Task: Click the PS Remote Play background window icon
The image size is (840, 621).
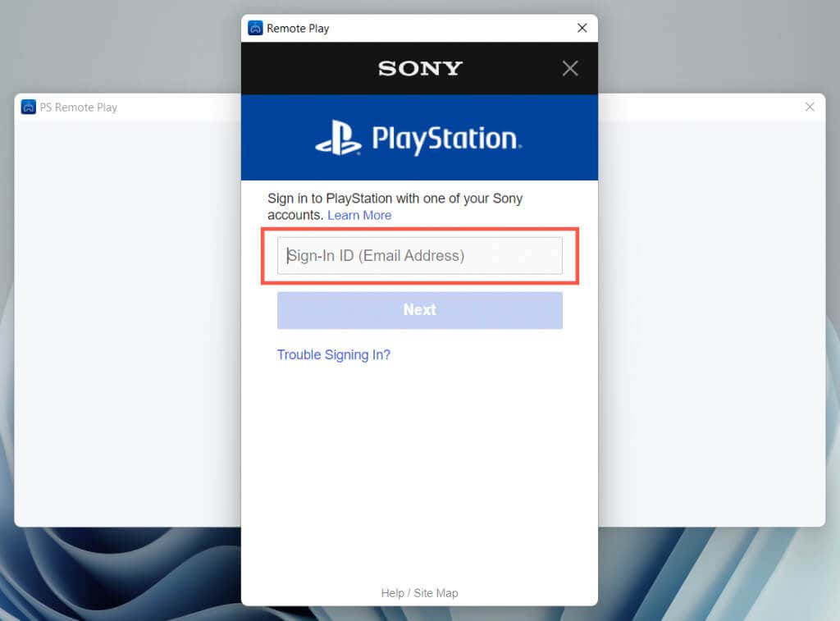Action: click(x=29, y=107)
